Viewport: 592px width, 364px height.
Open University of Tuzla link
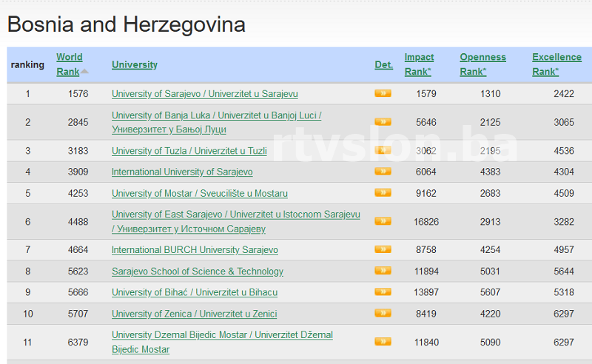pos(189,151)
